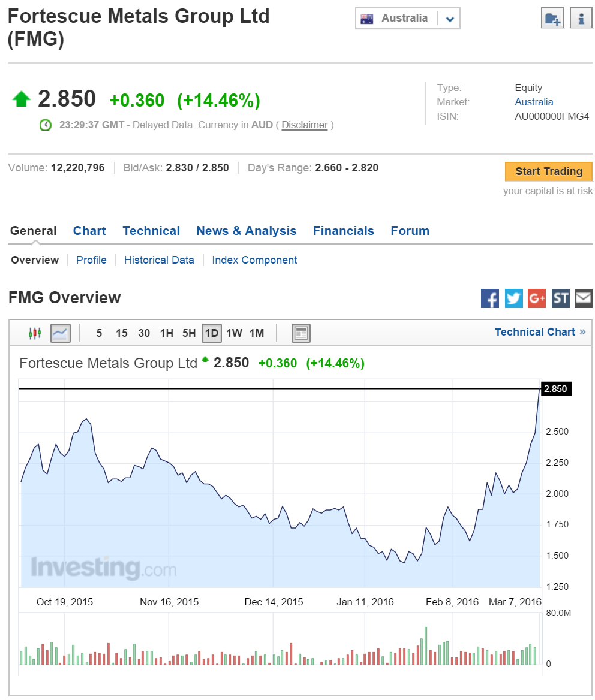595x700 pixels.
Task: Open the Financials tab
Action: coord(343,231)
